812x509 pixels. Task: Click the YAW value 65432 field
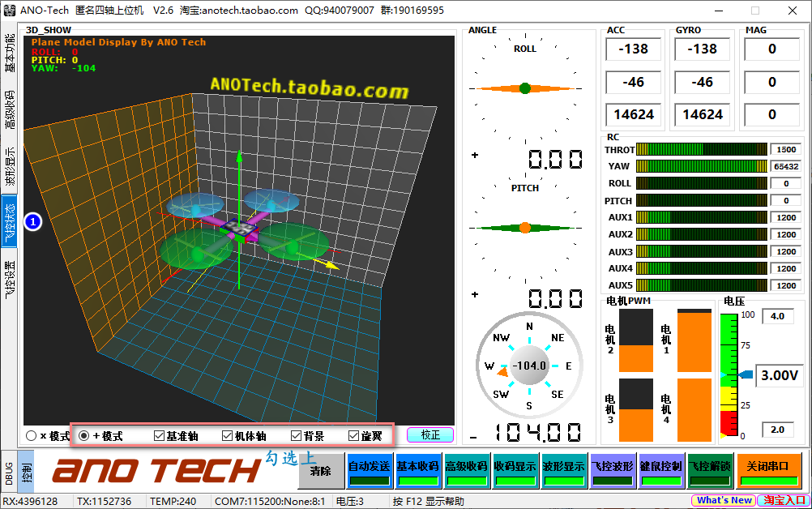point(785,167)
